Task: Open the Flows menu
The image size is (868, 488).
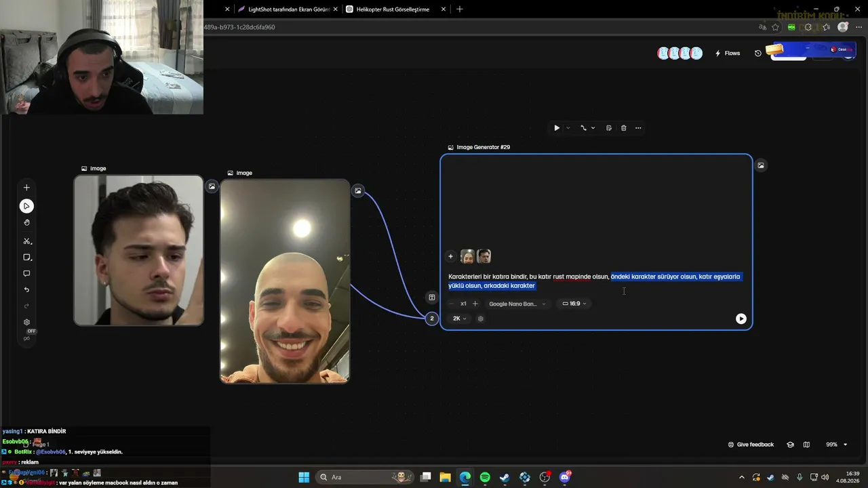Action: pos(728,54)
